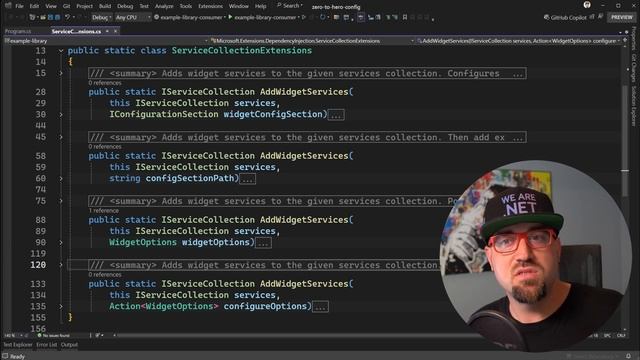Screen dimensions: 640x360
Task: Click the Open File toolbar icon
Action: (43, 17)
